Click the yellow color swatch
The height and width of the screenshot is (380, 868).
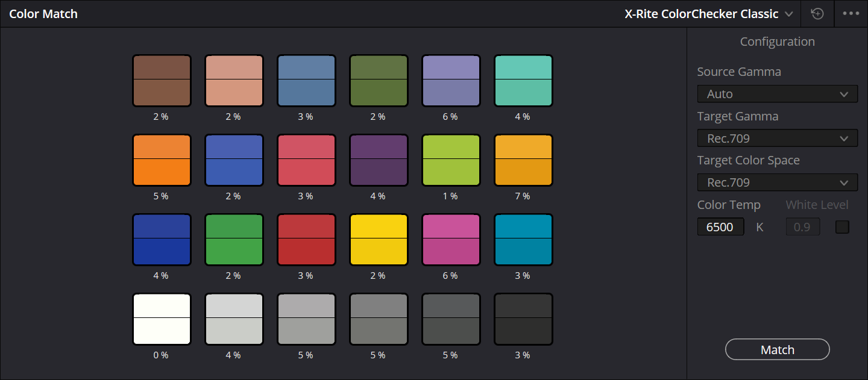click(379, 240)
